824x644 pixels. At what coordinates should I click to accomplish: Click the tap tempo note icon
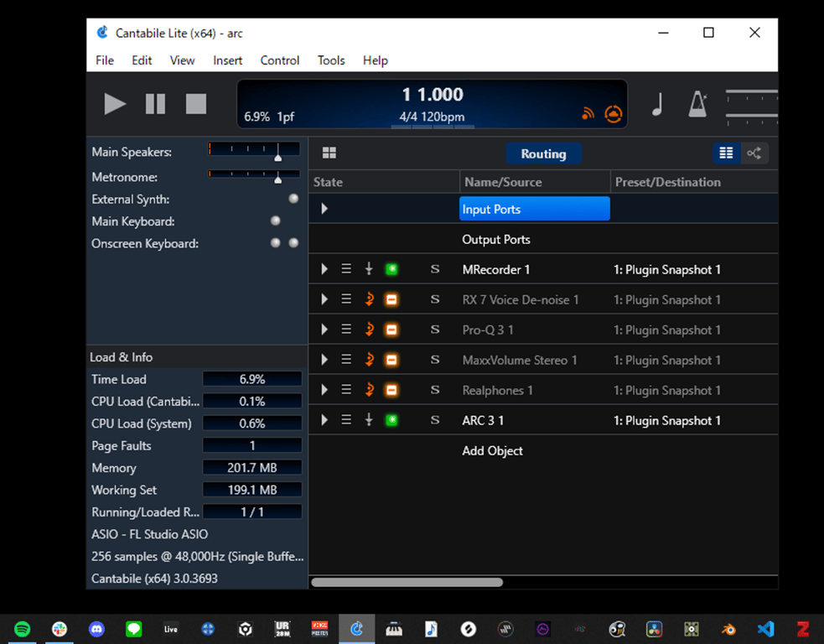click(657, 104)
